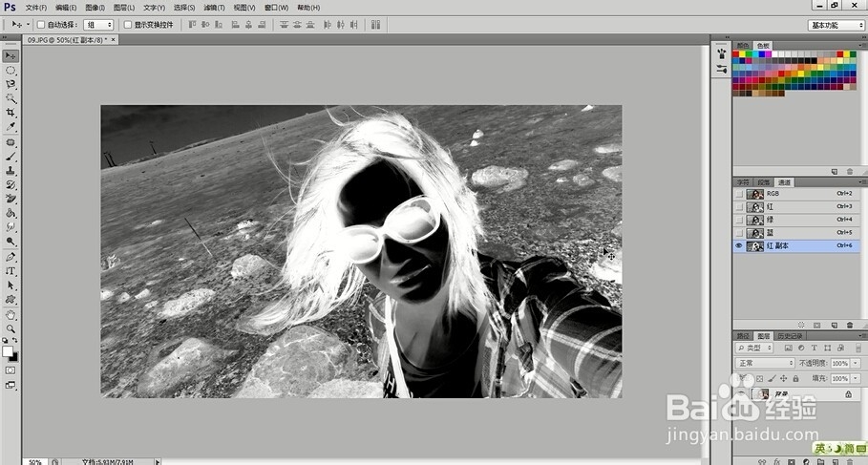Image resolution: width=868 pixels, height=465 pixels.
Task: Open the Swatches panel flyout menu
Action: click(862, 46)
